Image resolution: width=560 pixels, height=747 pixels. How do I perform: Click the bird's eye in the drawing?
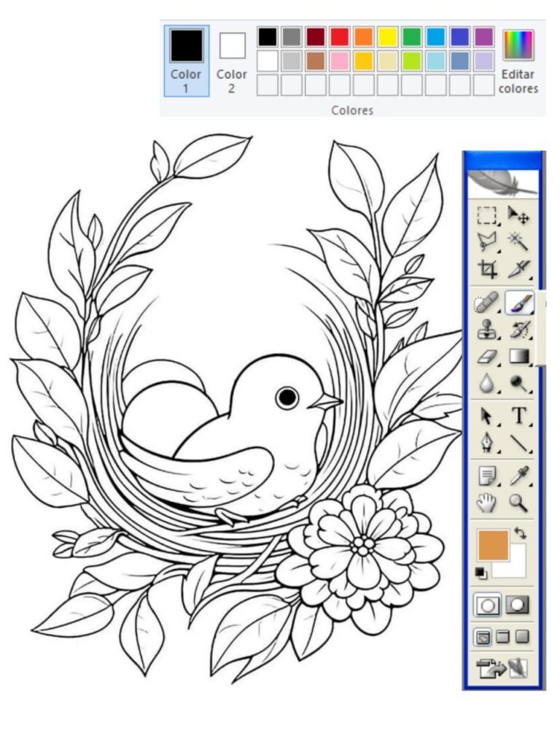287,397
